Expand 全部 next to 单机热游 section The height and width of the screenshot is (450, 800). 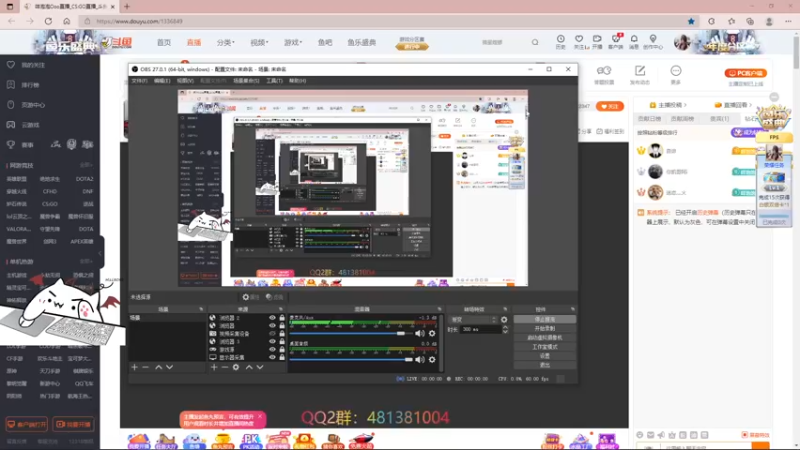tap(86, 261)
